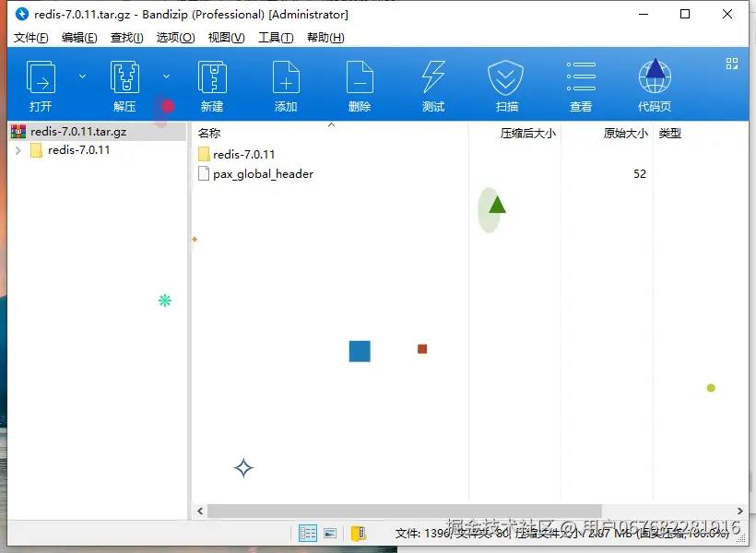Click the yellow archive icon in status bar
Viewport: 756px width, 553px height.
point(359,534)
